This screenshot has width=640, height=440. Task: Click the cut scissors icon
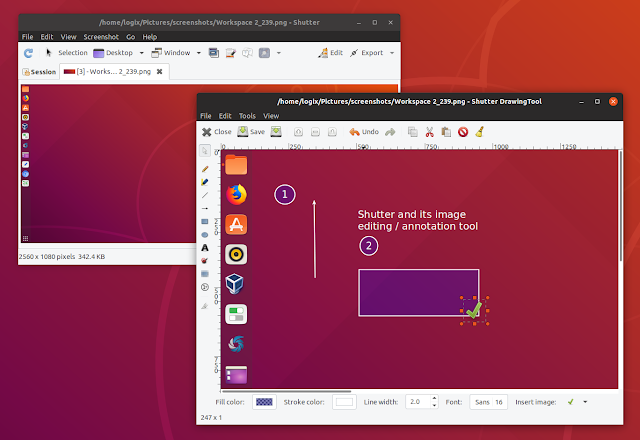point(429,132)
